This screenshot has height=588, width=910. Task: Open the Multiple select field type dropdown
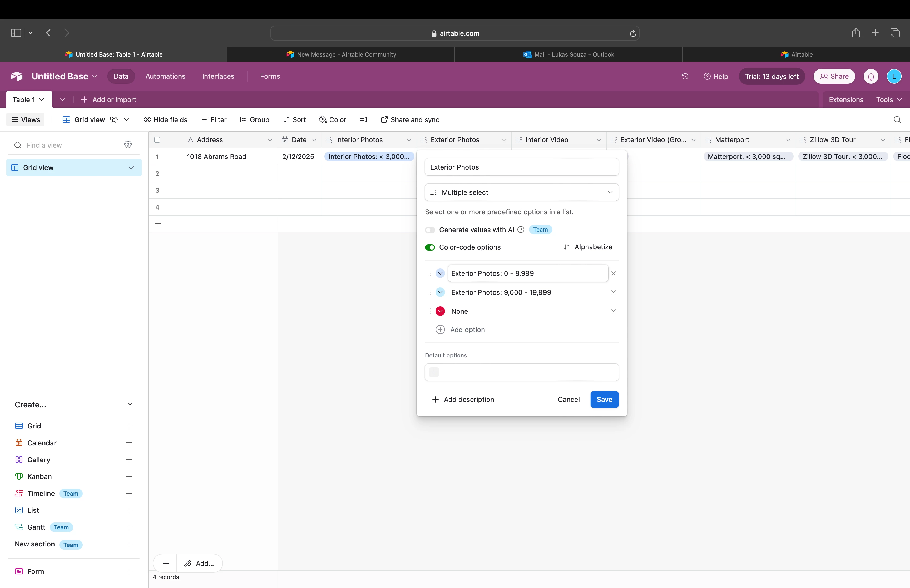pos(521,192)
